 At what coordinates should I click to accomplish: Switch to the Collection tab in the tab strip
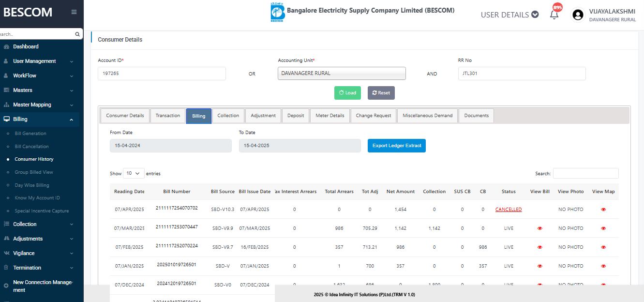228,116
